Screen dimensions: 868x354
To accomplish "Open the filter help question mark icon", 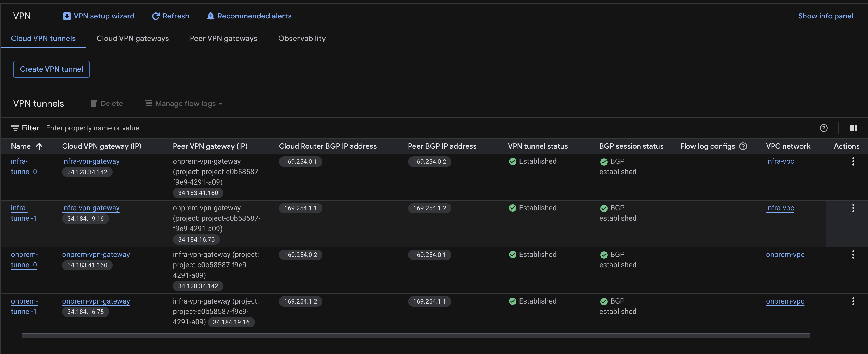I will (x=824, y=128).
